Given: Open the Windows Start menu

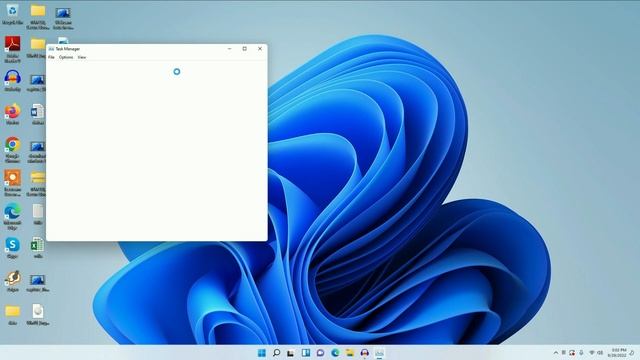Looking at the screenshot, I should pyautogui.click(x=262, y=353).
